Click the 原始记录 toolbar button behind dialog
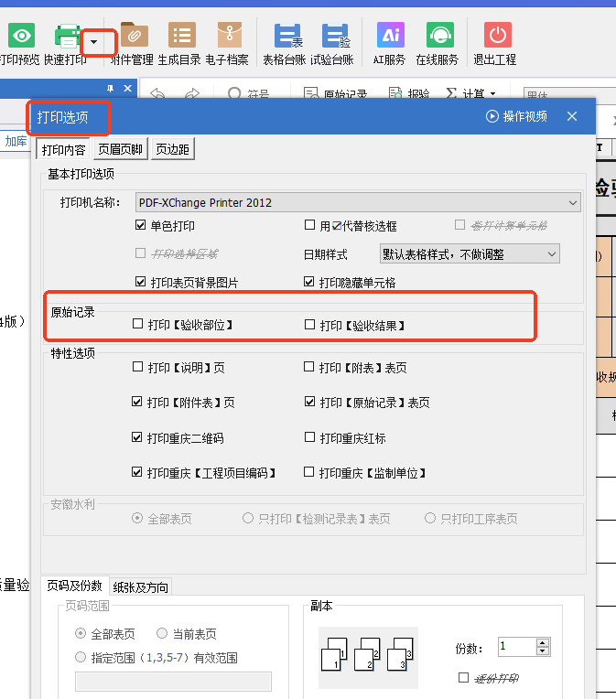Image resolution: width=616 pixels, height=699 pixels. coord(335,93)
